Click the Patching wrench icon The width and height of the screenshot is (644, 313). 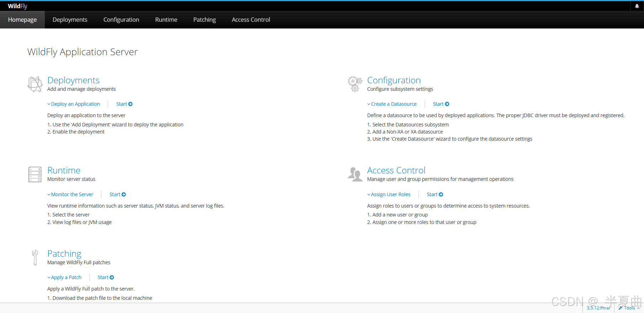pos(35,257)
